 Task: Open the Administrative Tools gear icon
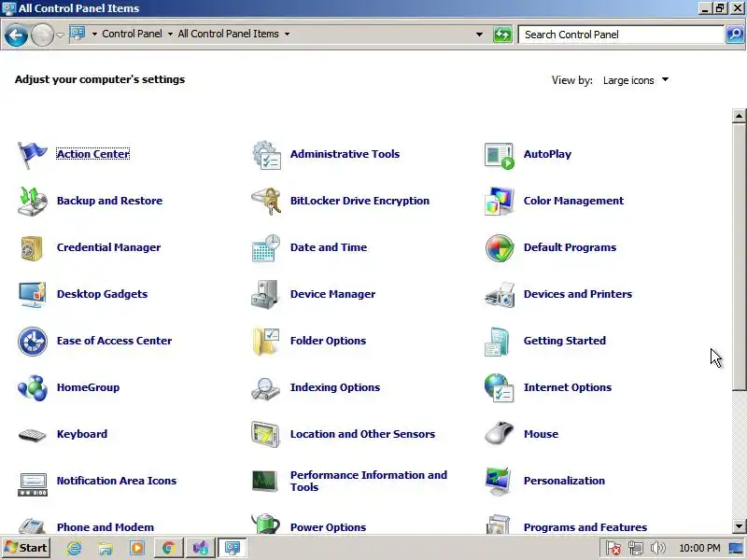point(266,154)
